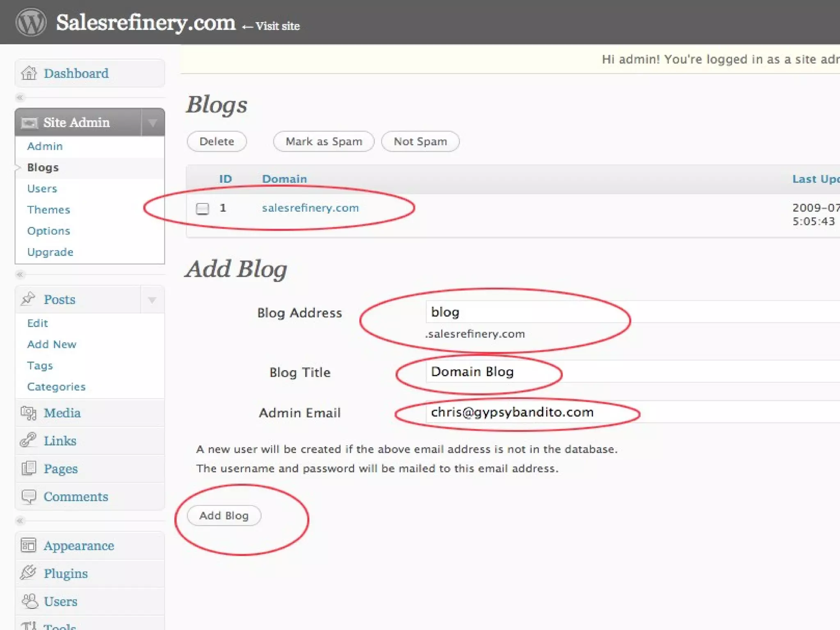Click the Comments speech bubble icon
This screenshot has height=630, width=840.
[28, 496]
